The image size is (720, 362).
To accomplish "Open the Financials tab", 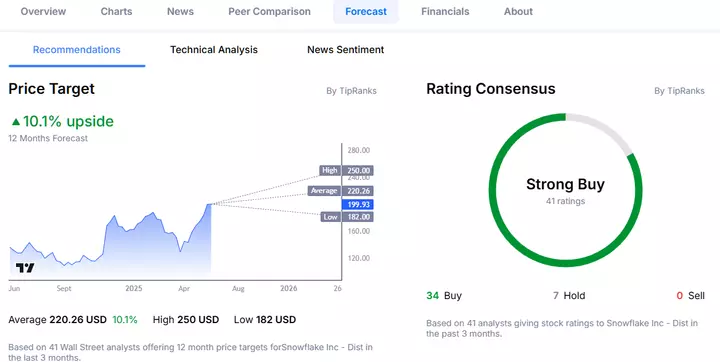I will (x=445, y=11).
